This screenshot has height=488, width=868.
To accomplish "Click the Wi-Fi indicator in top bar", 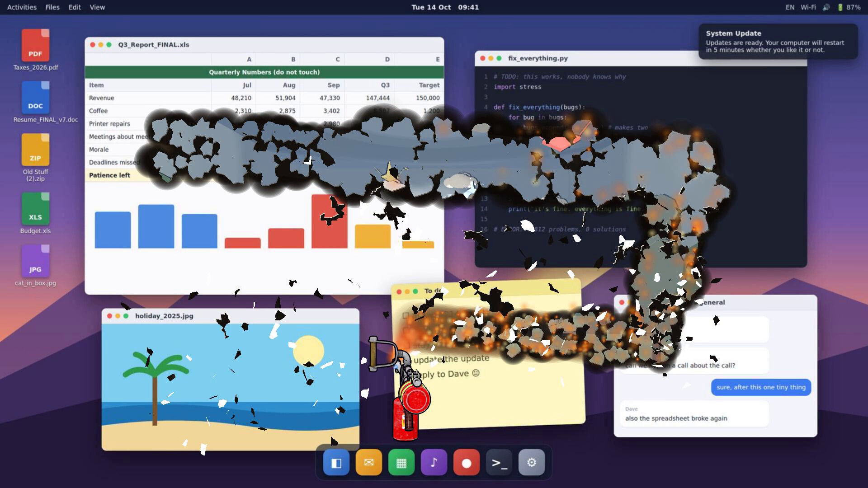I will pos(808,7).
